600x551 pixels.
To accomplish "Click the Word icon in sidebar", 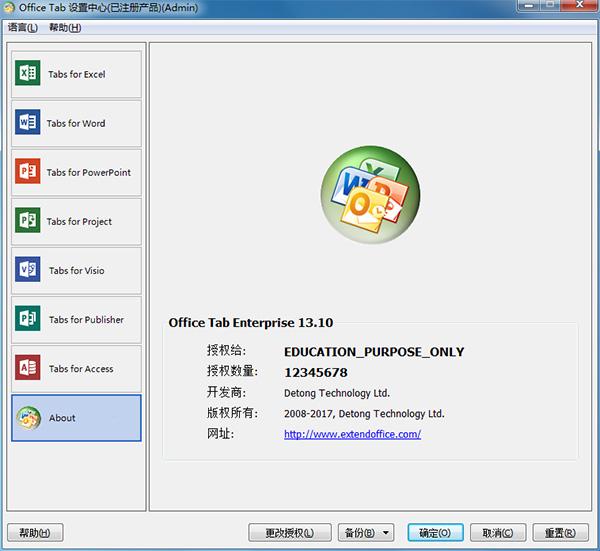I will (28, 123).
